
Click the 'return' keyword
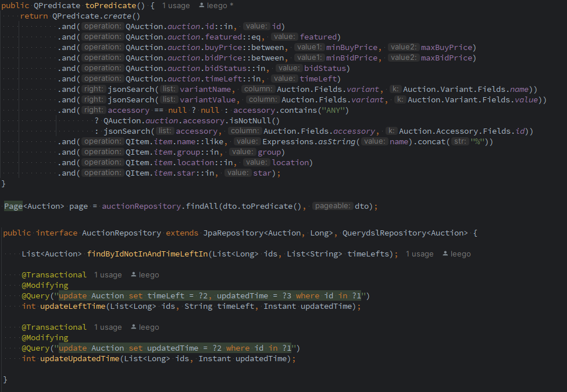click(34, 16)
